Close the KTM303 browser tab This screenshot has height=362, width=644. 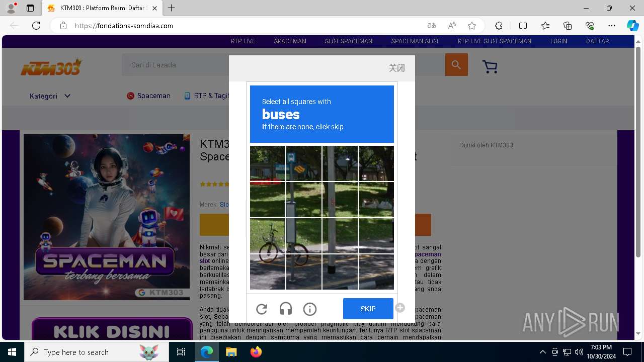pyautogui.click(x=154, y=8)
